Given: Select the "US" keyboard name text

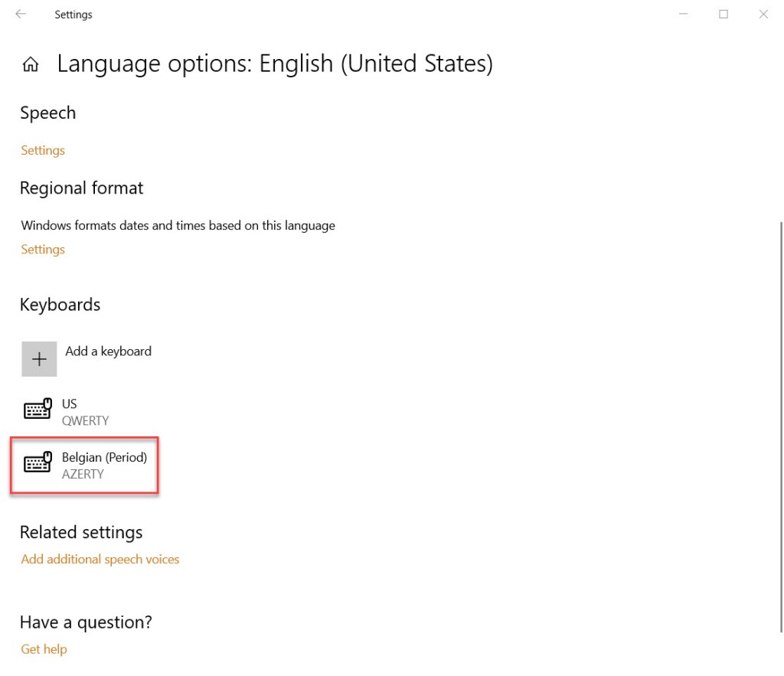Looking at the screenshot, I should (70, 403).
